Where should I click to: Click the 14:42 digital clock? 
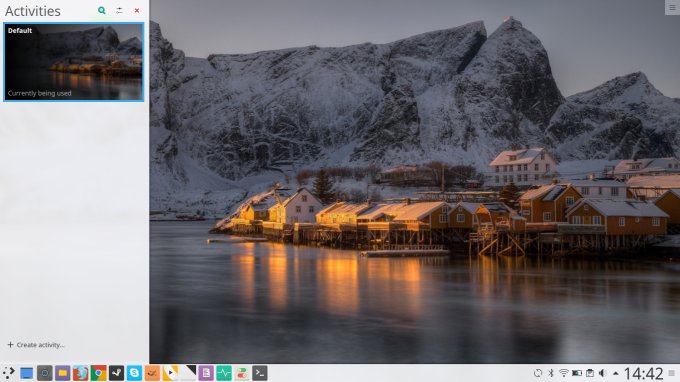click(x=644, y=373)
